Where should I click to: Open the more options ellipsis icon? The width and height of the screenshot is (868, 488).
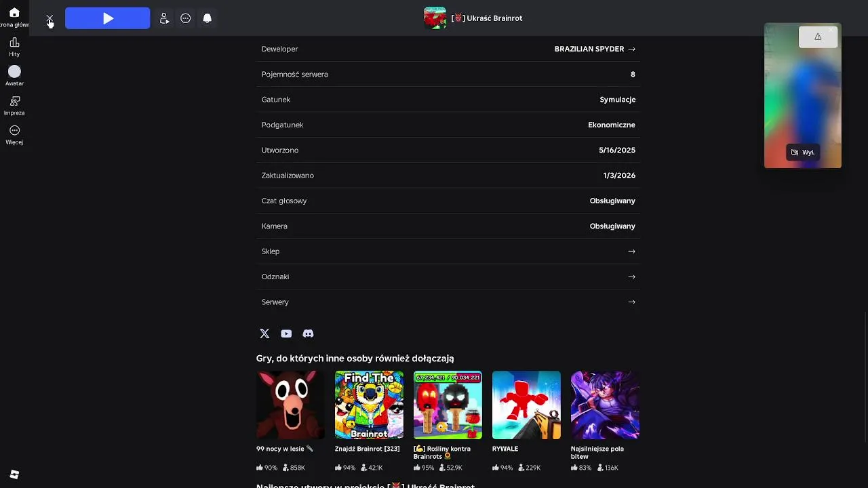point(186,18)
